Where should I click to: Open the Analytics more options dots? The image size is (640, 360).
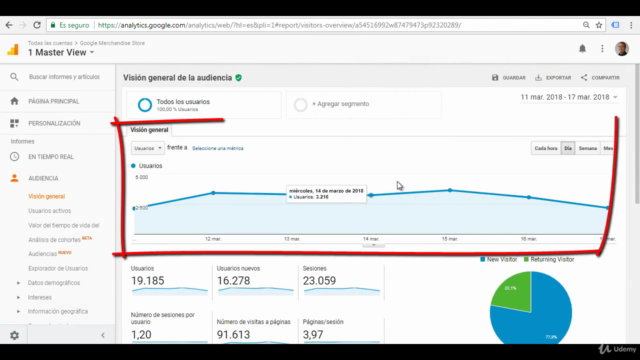(602, 49)
